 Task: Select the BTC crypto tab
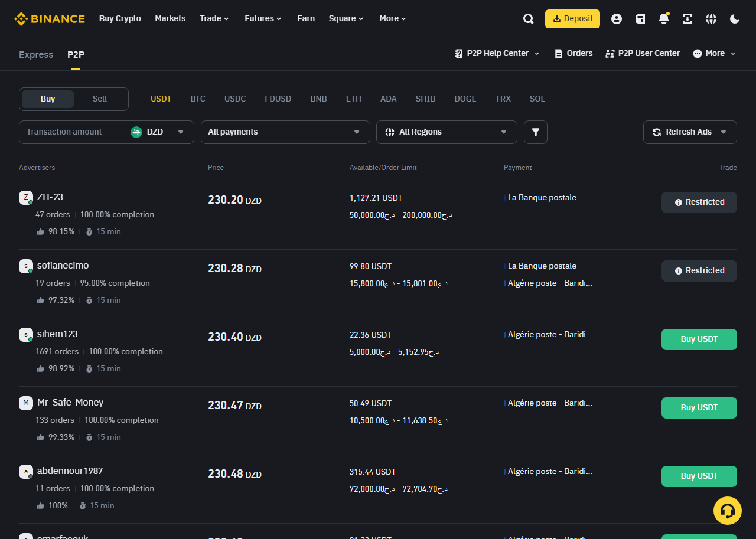(x=197, y=99)
